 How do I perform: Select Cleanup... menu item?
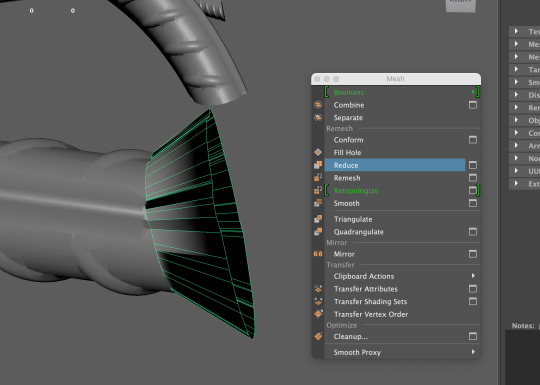[x=351, y=336]
